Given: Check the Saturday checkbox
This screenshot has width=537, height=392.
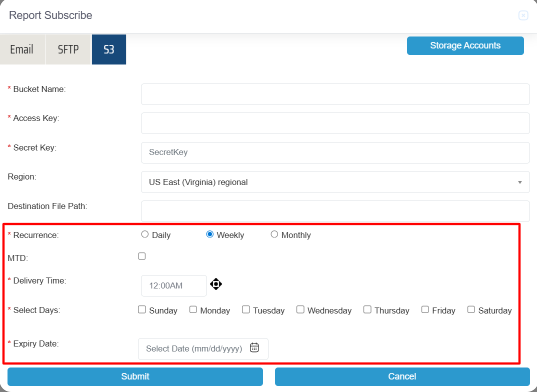Looking at the screenshot, I should [x=471, y=309].
